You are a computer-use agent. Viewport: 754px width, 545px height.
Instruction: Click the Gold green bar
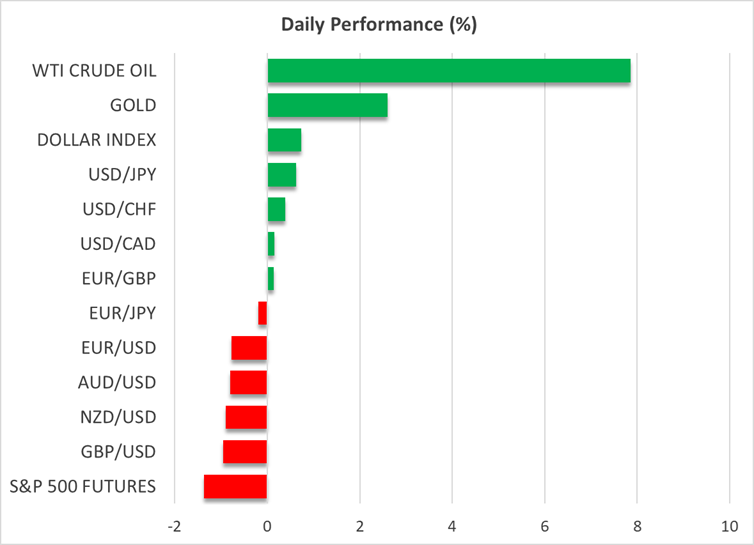(327, 106)
